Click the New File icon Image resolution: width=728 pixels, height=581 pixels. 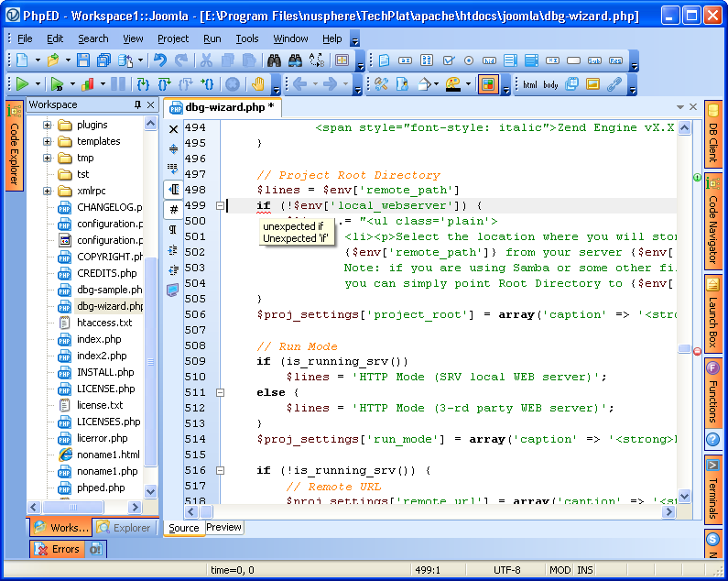pyautogui.click(x=22, y=60)
